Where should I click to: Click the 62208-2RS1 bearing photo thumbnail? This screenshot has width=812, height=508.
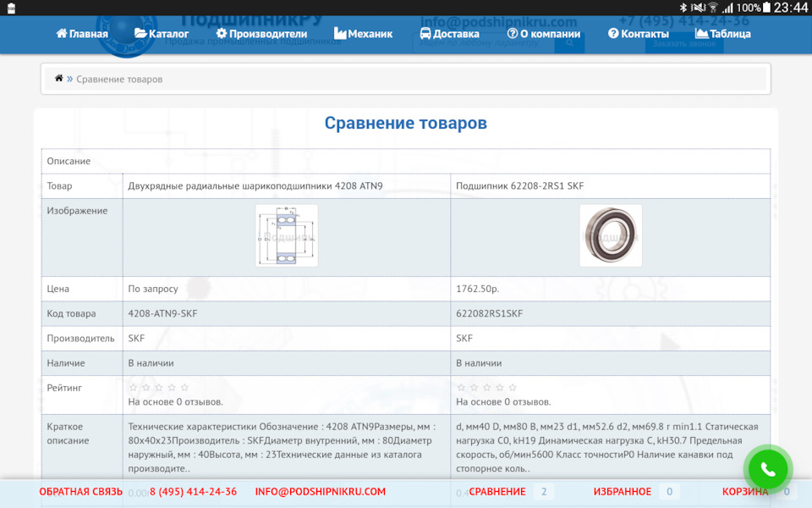pyautogui.click(x=611, y=236)
